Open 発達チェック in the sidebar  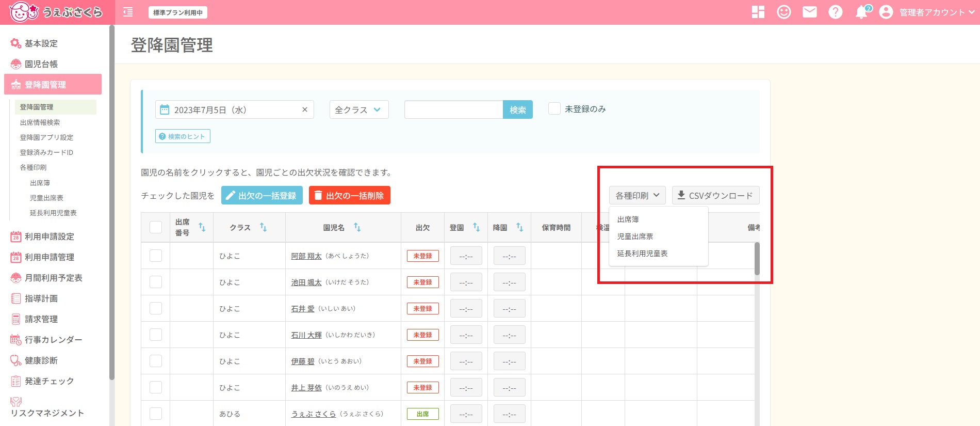pyautogui.click(x=50, y=381)
